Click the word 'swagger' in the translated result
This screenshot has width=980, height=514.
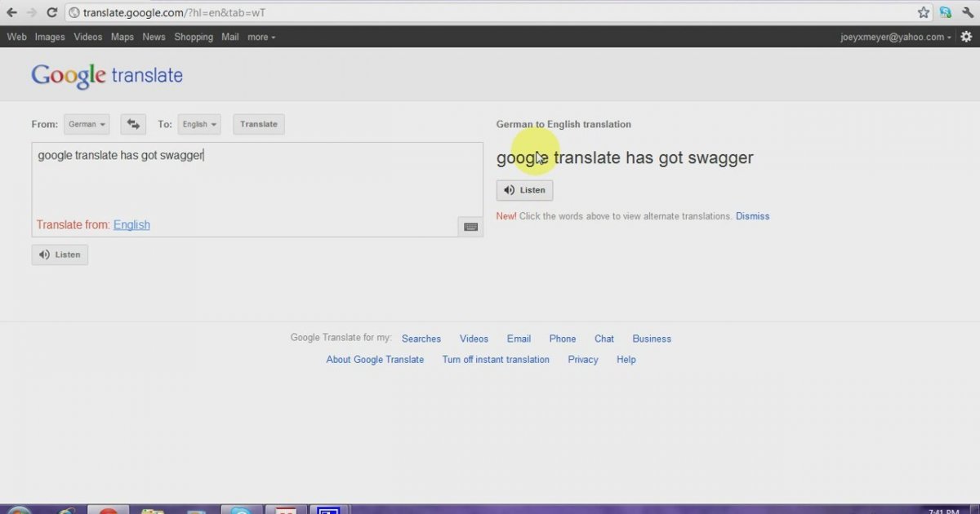point(721,158)
